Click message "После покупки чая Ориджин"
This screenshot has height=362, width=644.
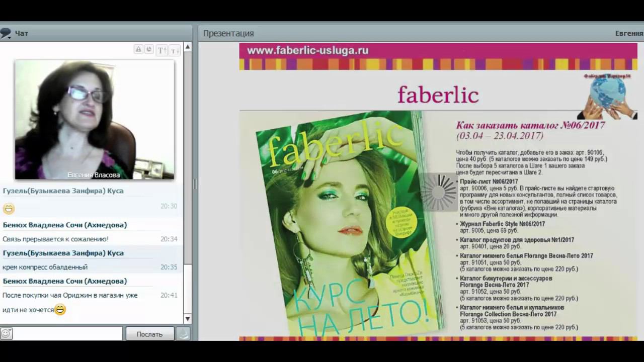(x=70, y=295)
